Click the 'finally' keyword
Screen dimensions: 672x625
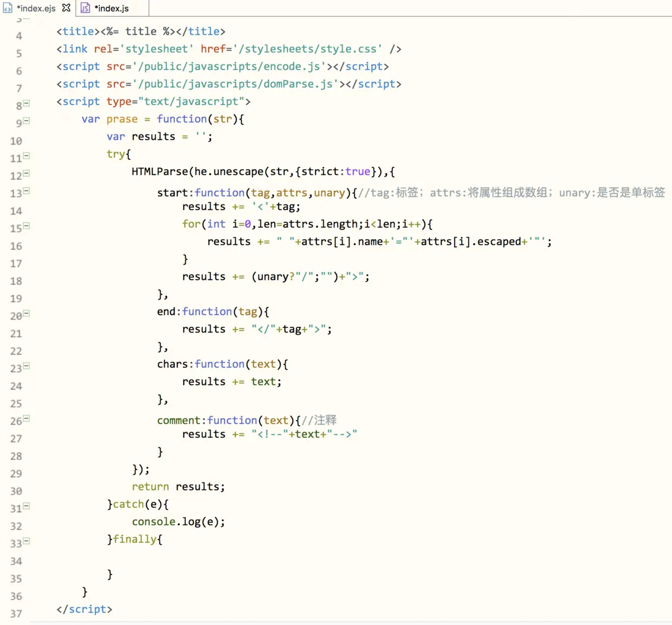coord(135,539)
